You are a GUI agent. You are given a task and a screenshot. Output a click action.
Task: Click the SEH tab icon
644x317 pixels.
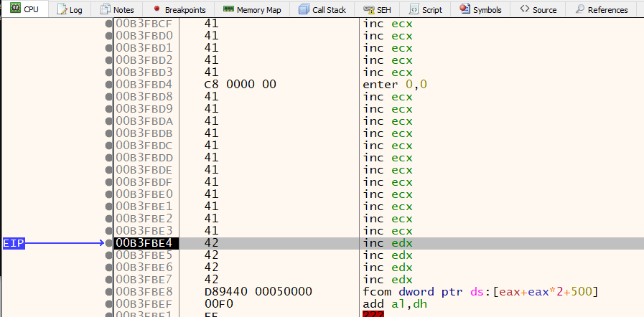[368, 9]
